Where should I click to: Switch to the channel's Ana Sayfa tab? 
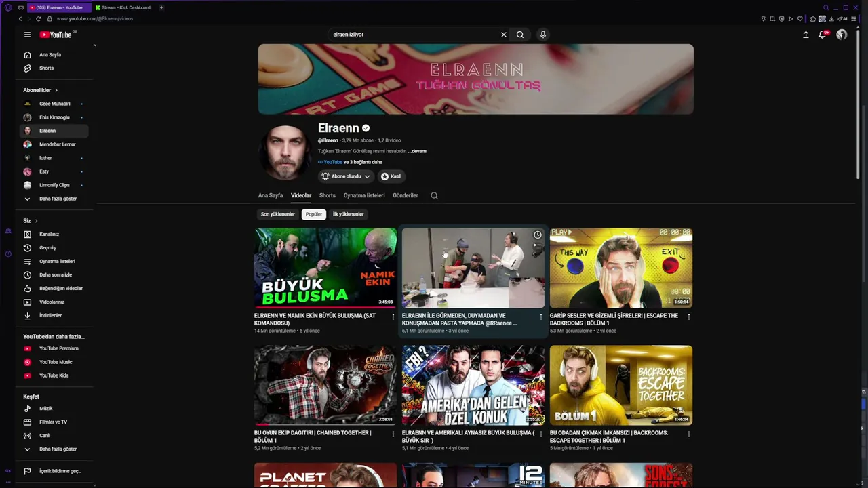[271, 196]
